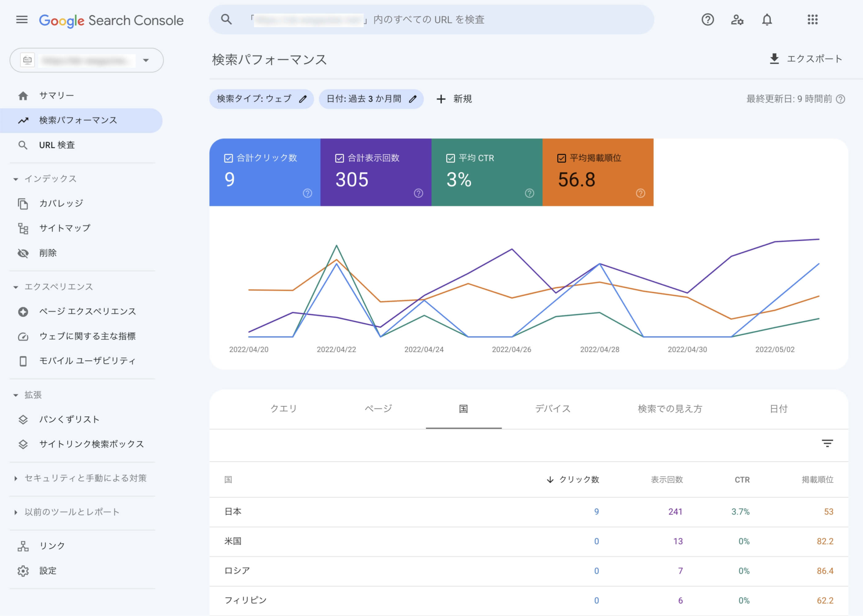Click the export download icon

point(774,59)
